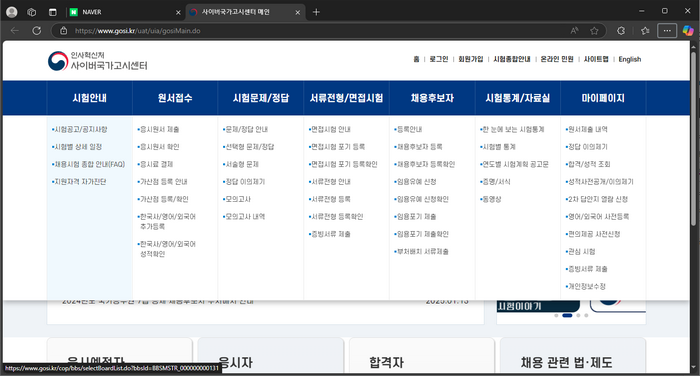Open the 원서접수 main menu

coord(175,98)
